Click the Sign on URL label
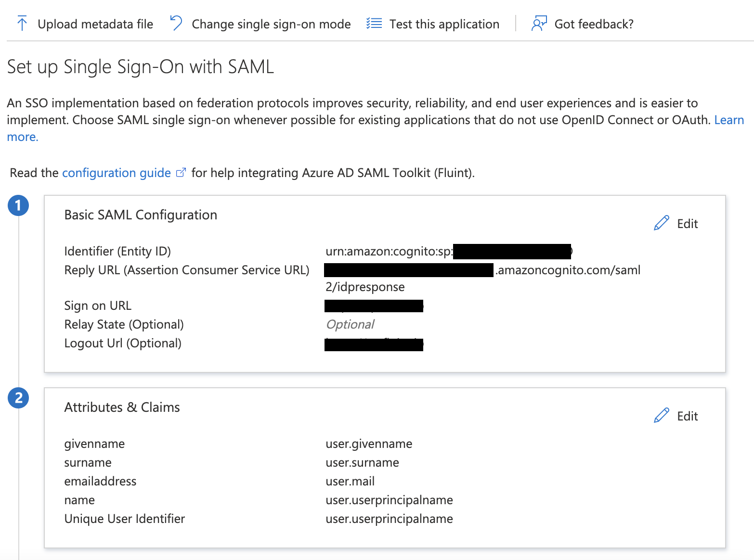The width and height of the screenshot is (754, 560). (98, 305)
